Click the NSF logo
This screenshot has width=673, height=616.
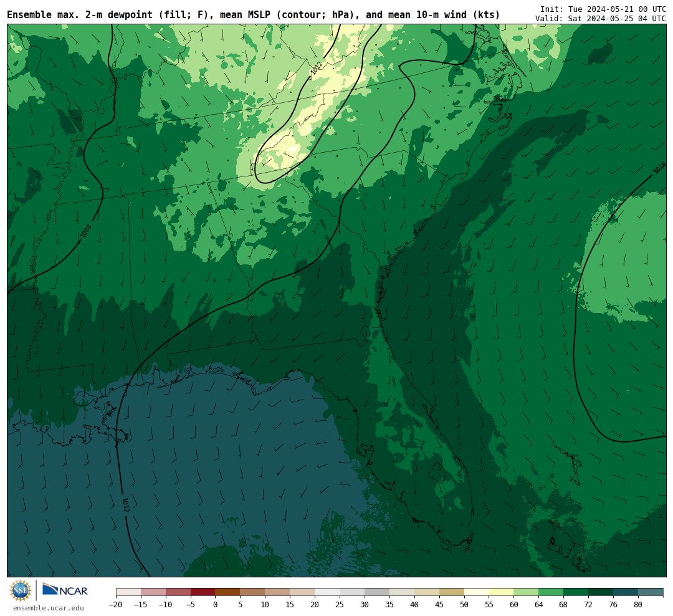(21, 590)
